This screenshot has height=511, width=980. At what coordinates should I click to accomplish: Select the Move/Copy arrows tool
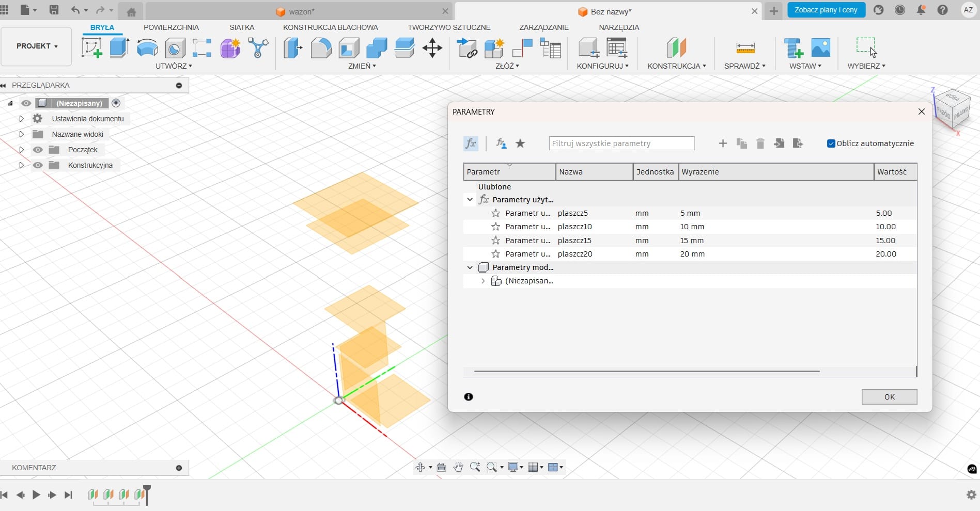(432, 48)
